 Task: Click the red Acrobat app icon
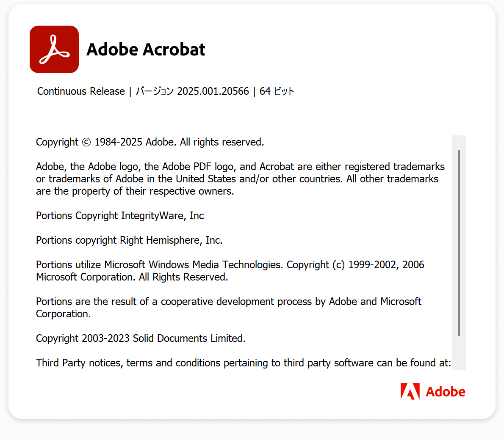click(54, 49)
